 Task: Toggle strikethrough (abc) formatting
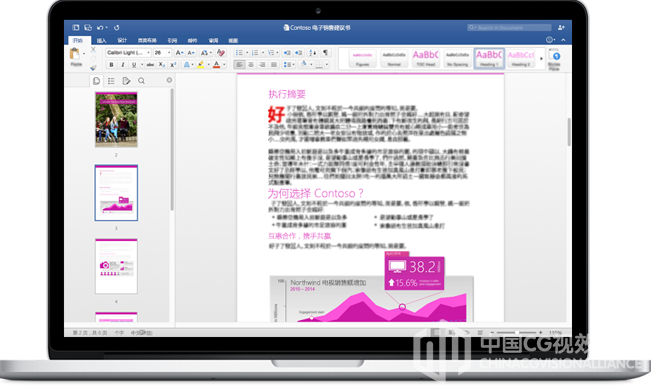pyautogui.click(x=150, y=65)
